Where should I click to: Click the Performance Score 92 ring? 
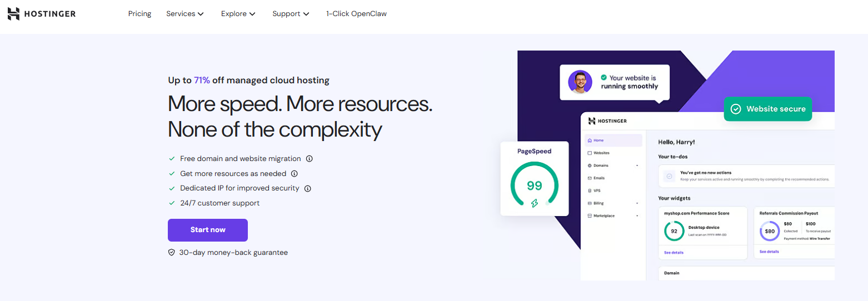(x=674, y=231)
